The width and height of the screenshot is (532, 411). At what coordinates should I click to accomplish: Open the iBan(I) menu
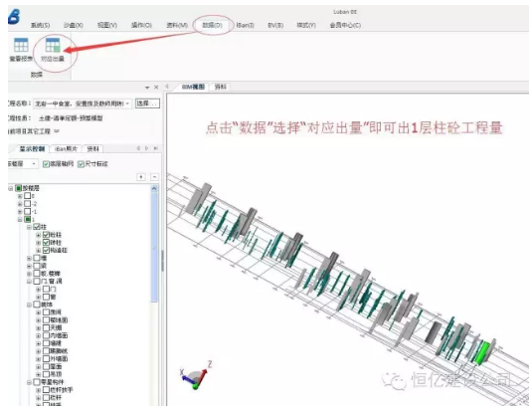pyautogui.click(x=245, y=26)
